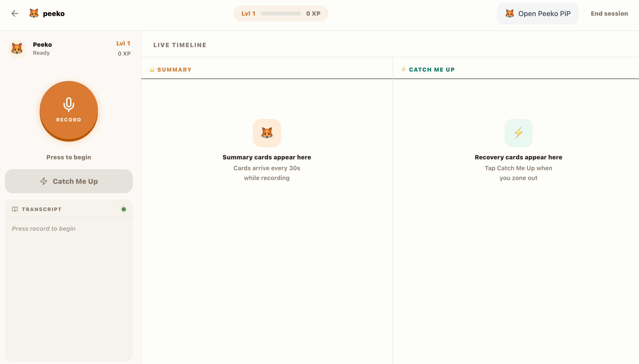End the current session
The image size is (639, 364).
point(609,13)
